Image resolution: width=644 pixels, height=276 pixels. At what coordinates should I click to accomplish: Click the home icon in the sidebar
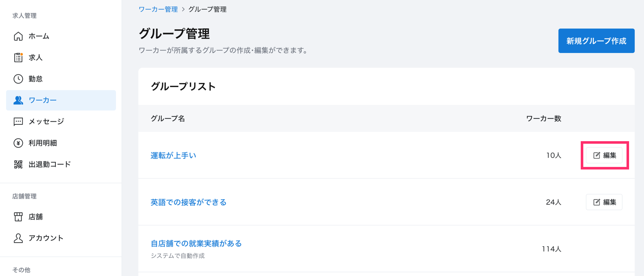point(18,36)
